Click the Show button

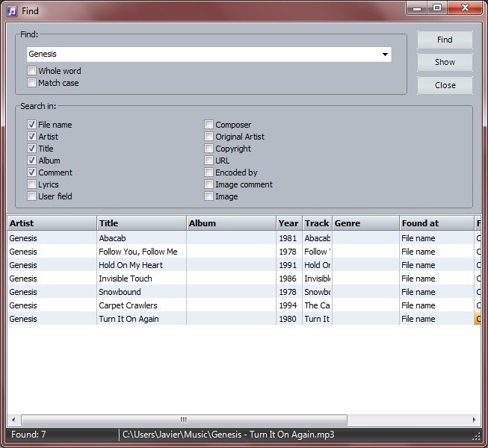click(x=445, y=62)
